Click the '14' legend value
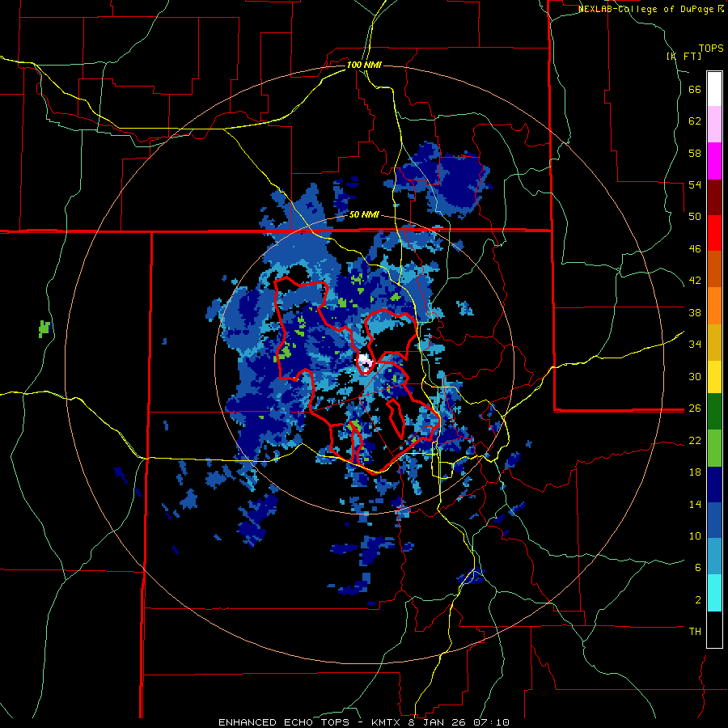Image resolution: width=728 pixels, height=728 pixels. point(695,504)
